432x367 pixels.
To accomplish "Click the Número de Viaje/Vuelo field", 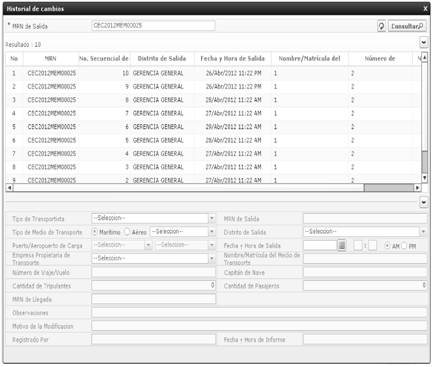I will pos(153,272).
